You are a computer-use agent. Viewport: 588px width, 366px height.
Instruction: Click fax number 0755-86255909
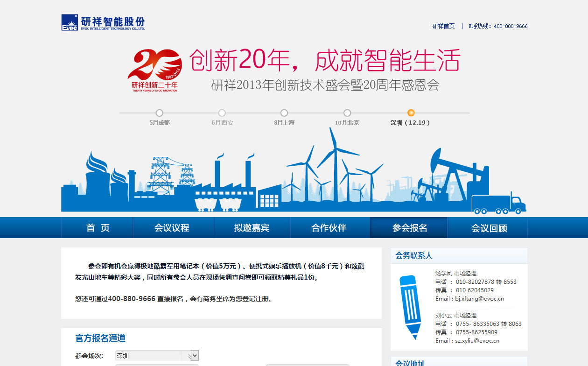pyautogui.click(x=476, y=332)
